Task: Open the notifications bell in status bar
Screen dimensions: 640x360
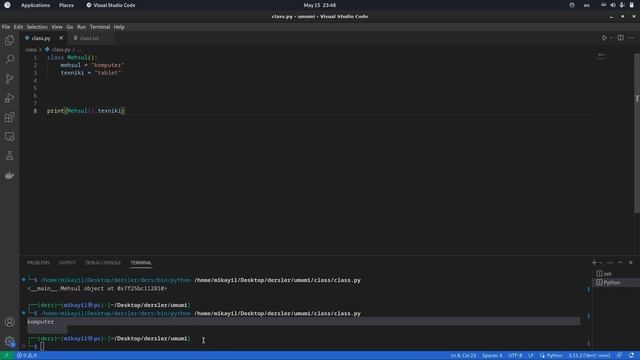Action: (x=631, y=356)
